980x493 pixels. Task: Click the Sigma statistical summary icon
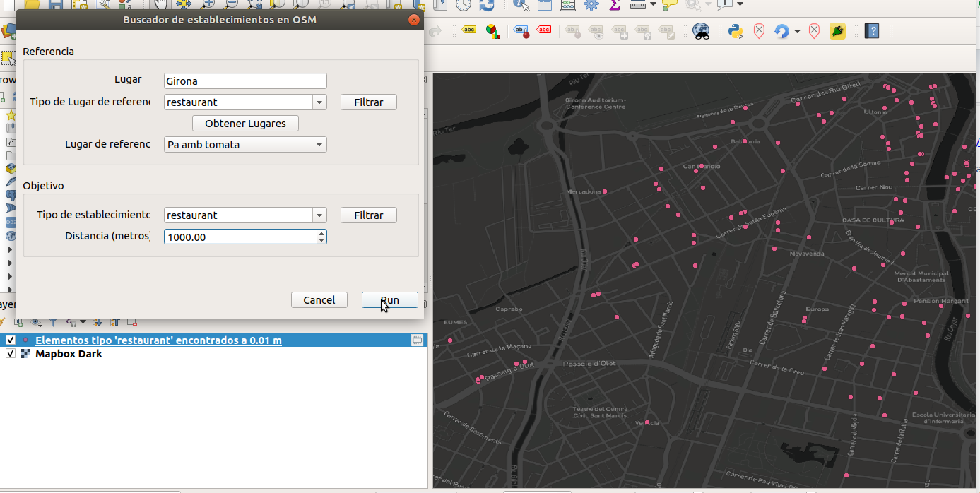point(615,5)
